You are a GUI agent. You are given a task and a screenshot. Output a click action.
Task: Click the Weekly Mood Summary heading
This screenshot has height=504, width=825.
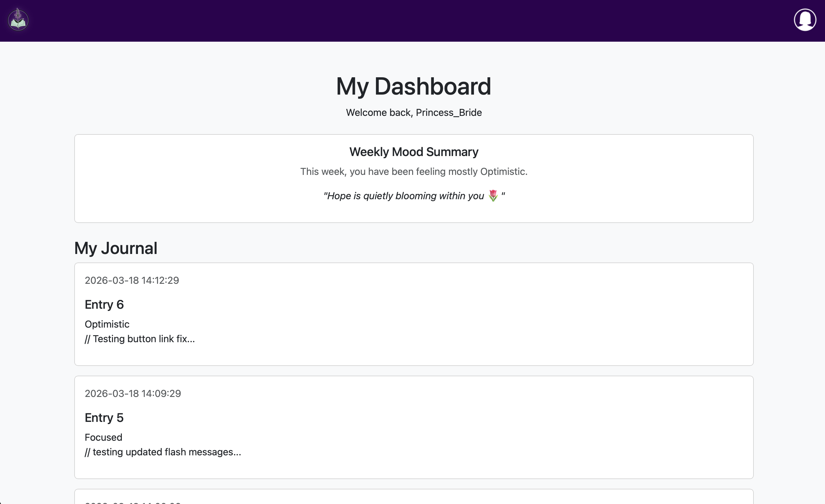[x=414, y=152]
